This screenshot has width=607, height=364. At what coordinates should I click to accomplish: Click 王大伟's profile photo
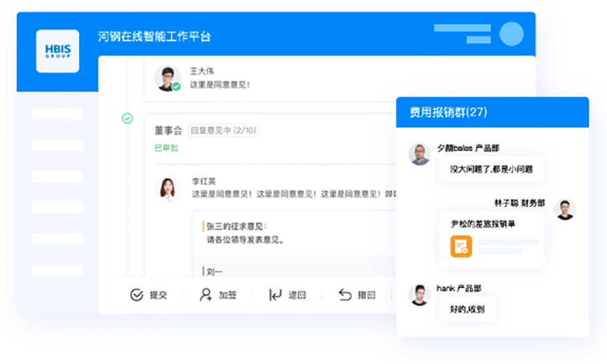click(168, 78)
